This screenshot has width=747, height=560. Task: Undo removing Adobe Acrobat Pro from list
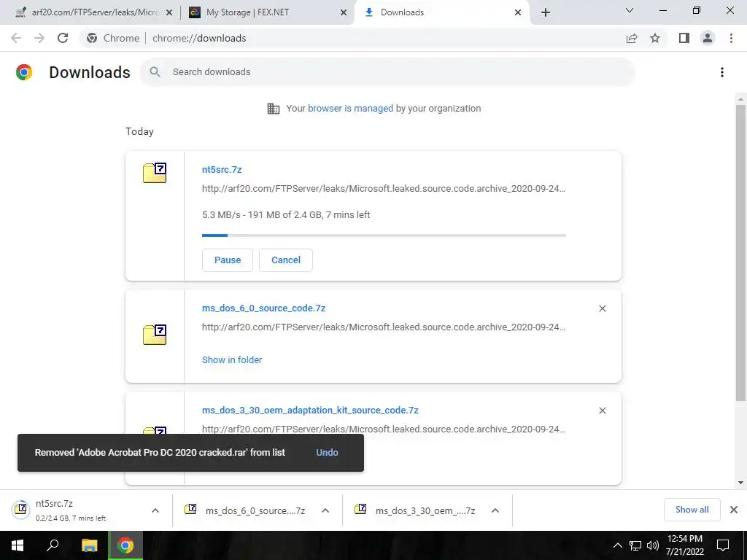click(328, 453)
